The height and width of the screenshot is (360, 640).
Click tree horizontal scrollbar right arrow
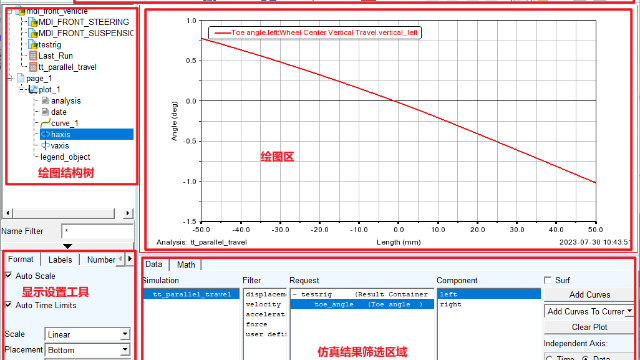click(x=128, y=213)
